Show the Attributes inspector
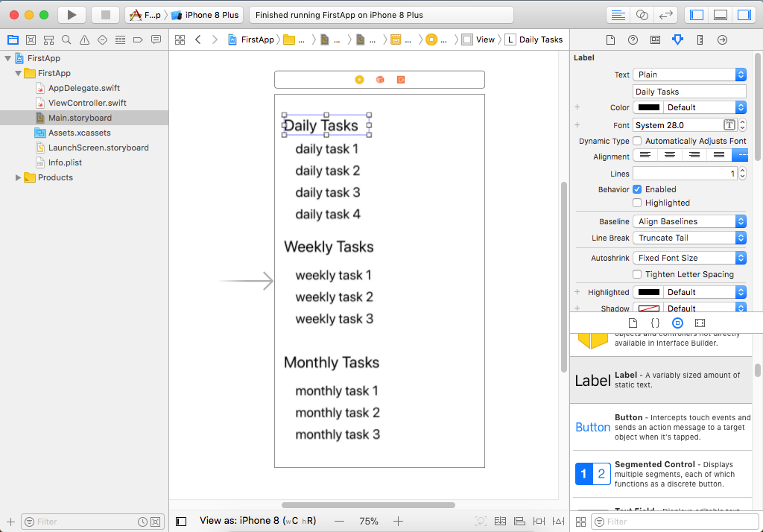Image resolution: width=763 pixels, height=532 pixels. pos(677,40)
